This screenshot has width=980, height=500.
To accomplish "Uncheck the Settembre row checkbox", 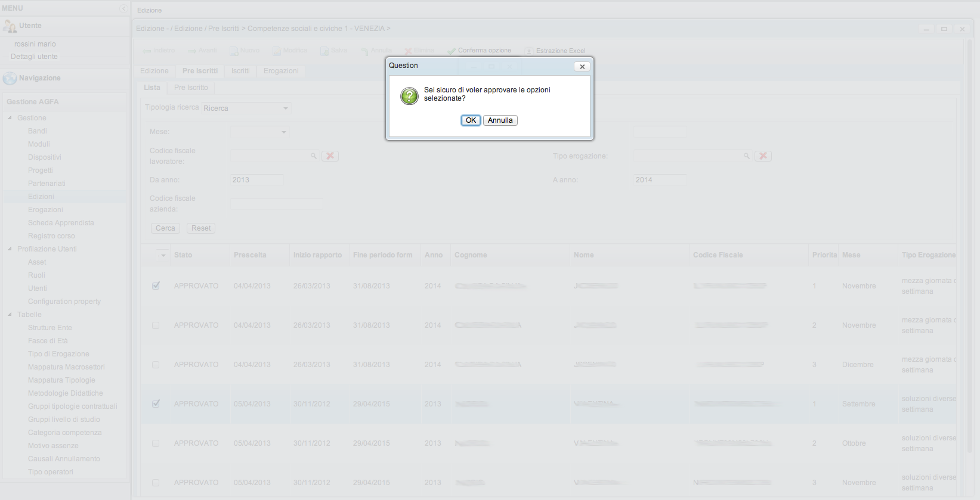I will point(156,404).
